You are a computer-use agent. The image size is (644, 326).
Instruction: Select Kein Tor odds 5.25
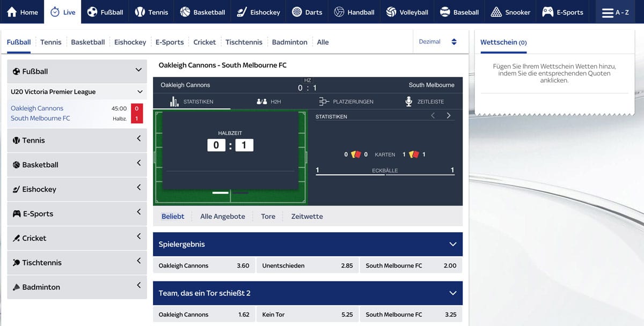pyautogui.click(x=308, y=314)
